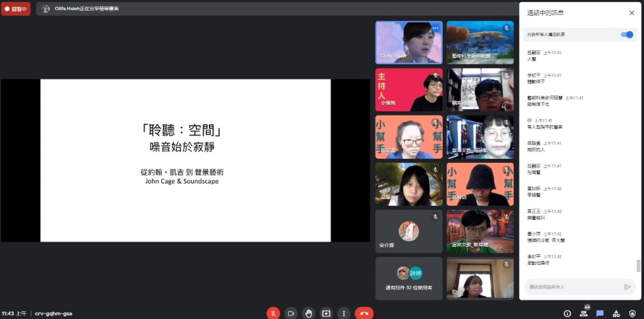Open options on Olifa Hsieh's video tile

click(x=435, y=28)
